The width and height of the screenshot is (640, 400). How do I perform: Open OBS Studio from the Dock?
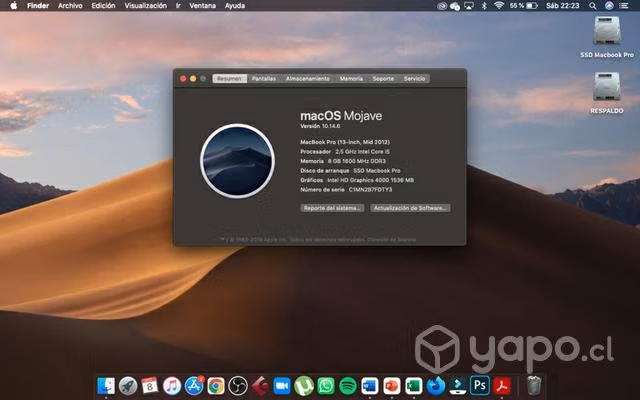(238, 385)
